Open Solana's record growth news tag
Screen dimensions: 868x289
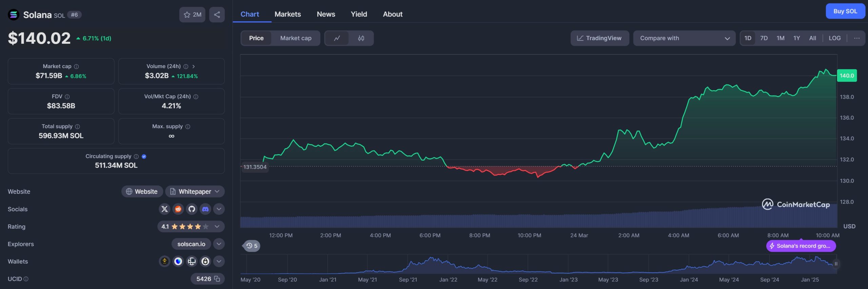tap(801, 246)
